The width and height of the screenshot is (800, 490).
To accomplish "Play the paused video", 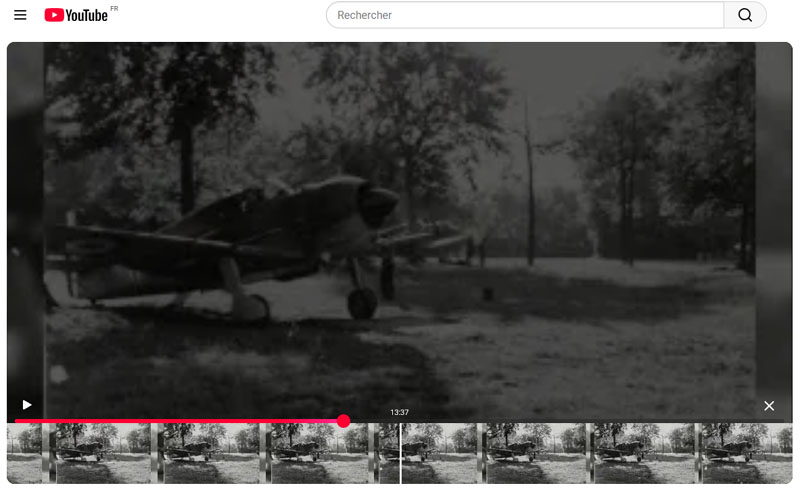I will 27,405.
